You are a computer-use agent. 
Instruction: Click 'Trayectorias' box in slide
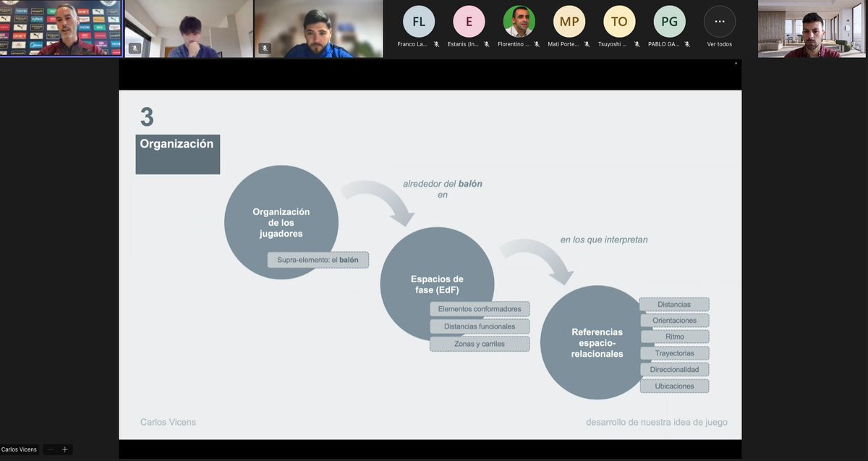pos(674,353)
